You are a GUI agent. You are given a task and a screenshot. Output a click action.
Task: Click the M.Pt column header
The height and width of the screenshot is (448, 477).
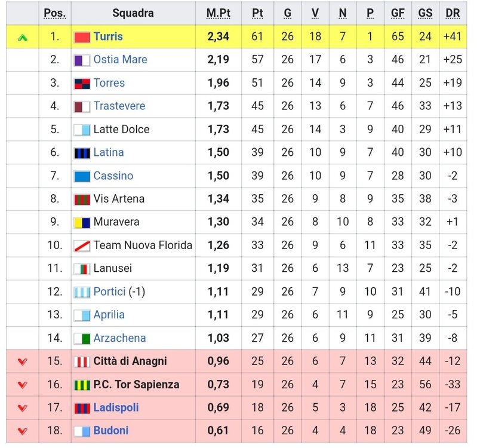tap(218, 13)
